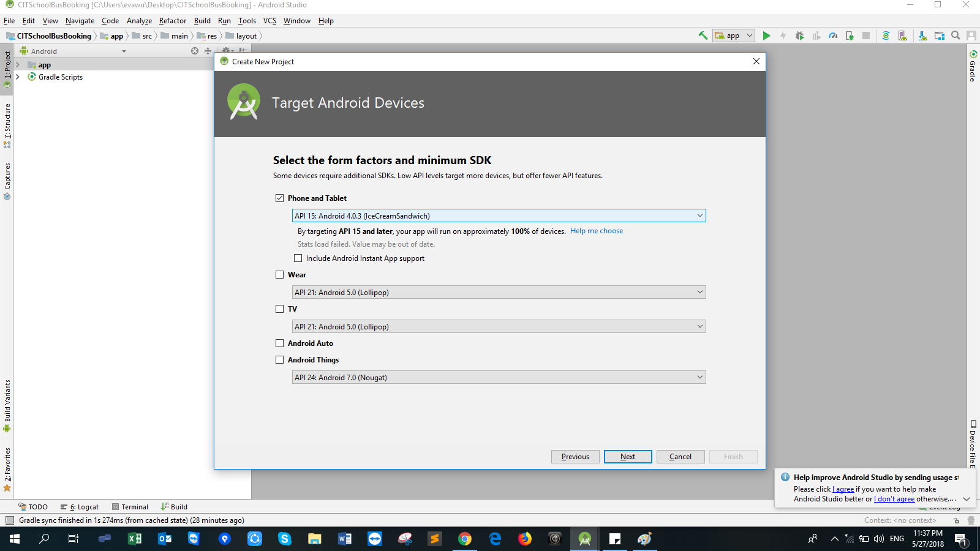
Task: Open Device File Explorer side panel
Action: tap(973, 444)
